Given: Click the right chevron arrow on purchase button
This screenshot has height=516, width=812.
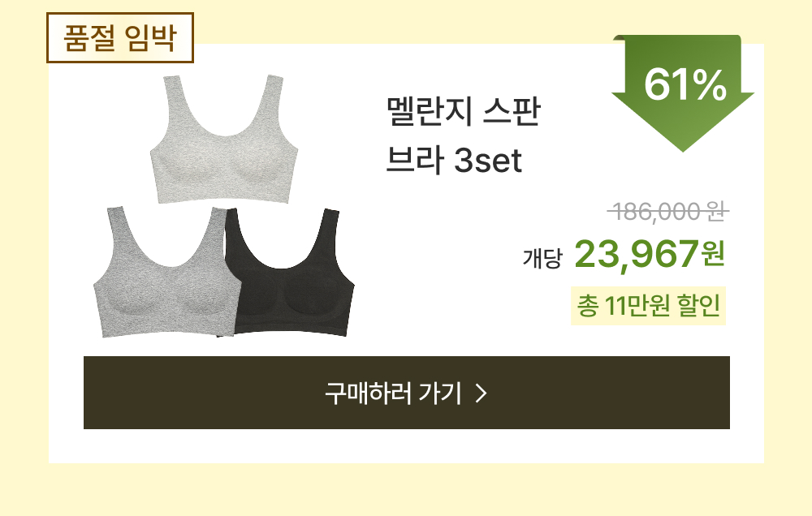Looking at the screenshot, I should tap(481, 393).
